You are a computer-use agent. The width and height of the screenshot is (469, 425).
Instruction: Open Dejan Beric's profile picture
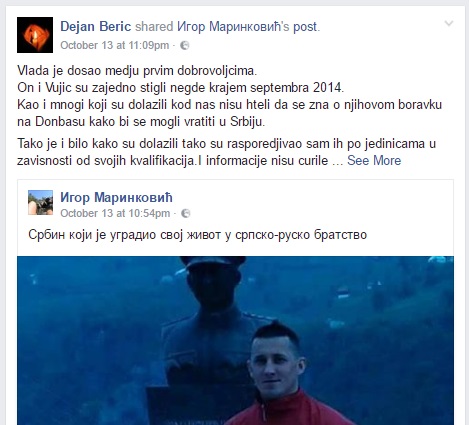pos(35,35)
